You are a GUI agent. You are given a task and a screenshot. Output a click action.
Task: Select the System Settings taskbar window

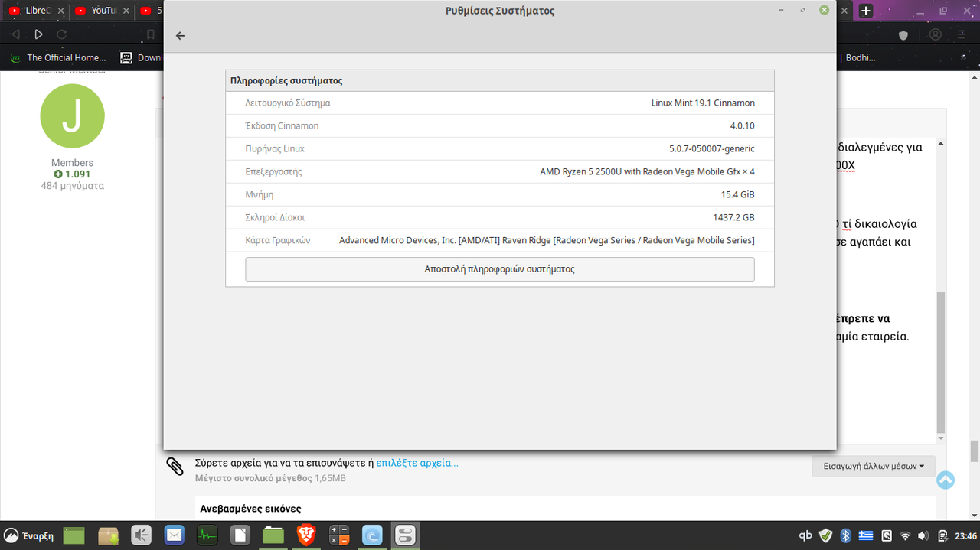[x=405, y=535]
